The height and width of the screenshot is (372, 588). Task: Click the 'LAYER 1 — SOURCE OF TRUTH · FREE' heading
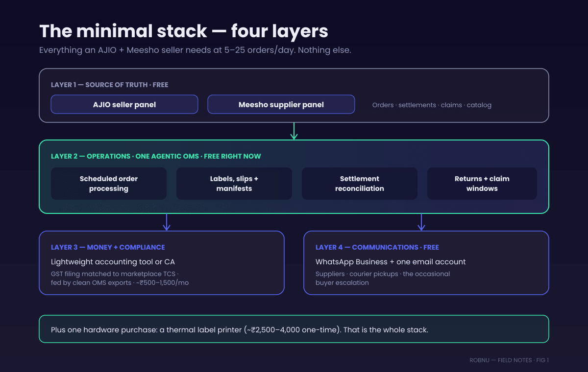(110, 85)
